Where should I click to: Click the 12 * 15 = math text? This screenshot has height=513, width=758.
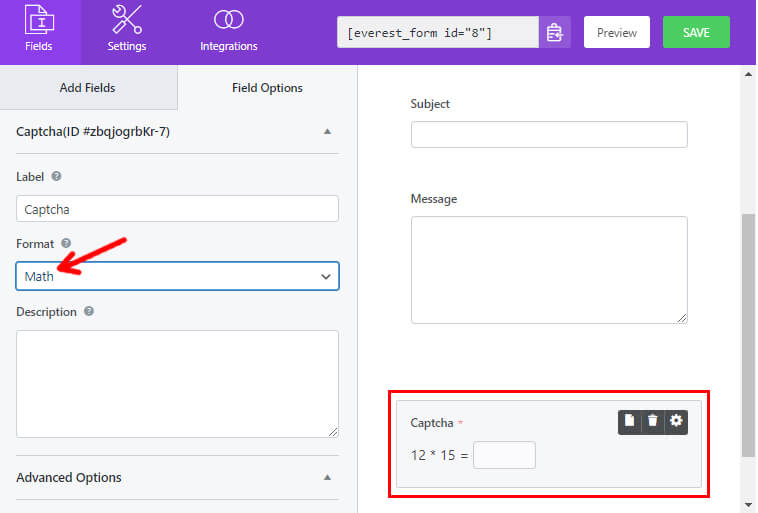click(x=439, y=455)
